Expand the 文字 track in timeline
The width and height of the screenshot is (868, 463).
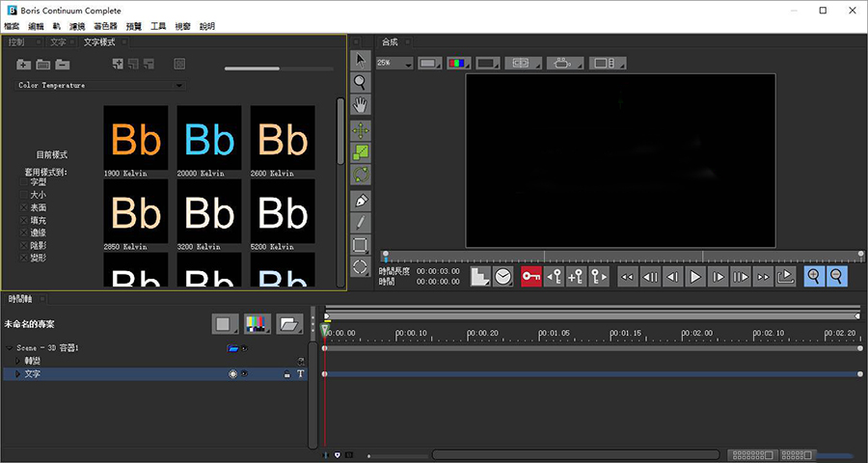(17, 373)
